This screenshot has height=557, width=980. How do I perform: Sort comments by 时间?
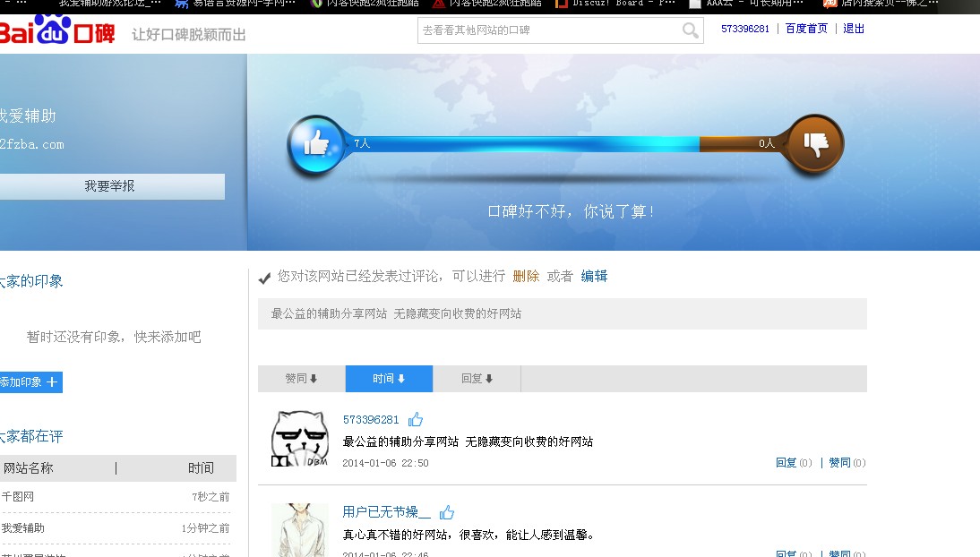tap(389, 379)
